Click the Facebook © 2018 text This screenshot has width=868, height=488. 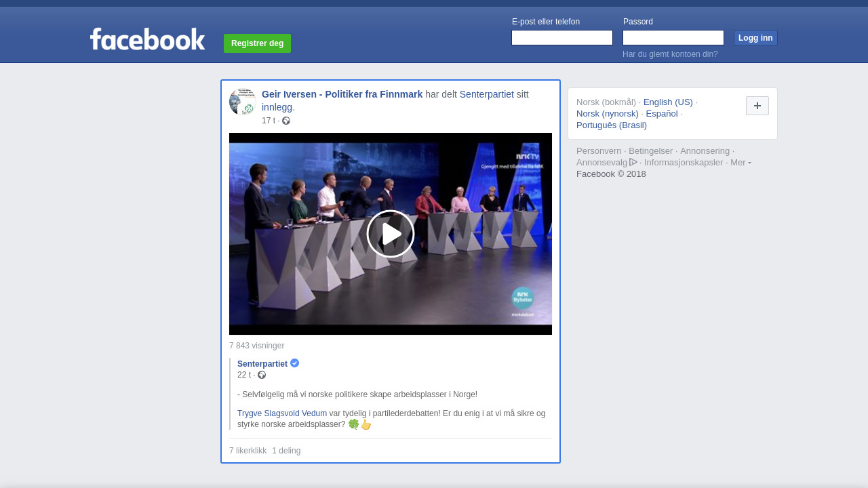click(x=611, y=174)
